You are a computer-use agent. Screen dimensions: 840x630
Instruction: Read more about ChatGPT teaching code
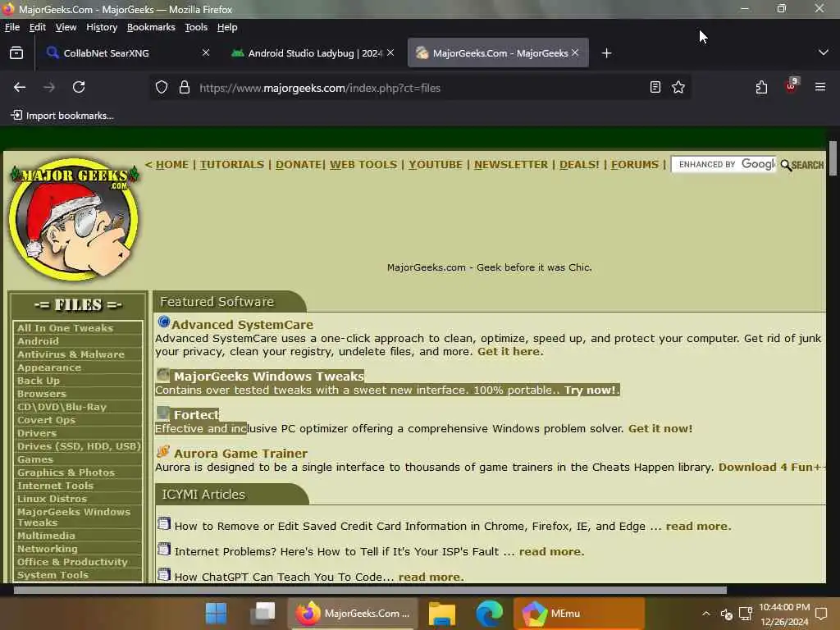point(431,577)
